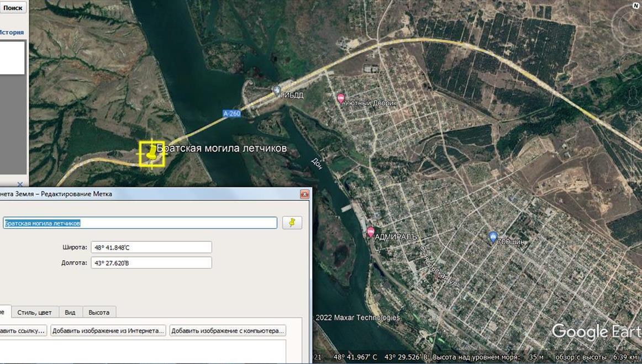Click the compass North indicator
The width and height of the screenshot is (642, 364).
pyautogui.click(x=635, y=6)
